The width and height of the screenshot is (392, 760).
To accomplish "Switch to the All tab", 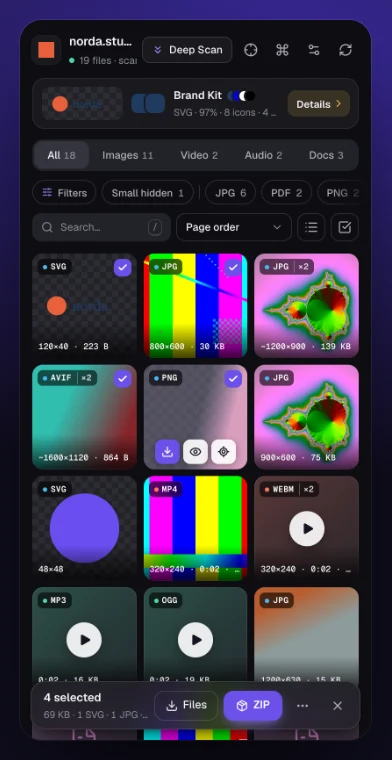I will click(62, 155).
